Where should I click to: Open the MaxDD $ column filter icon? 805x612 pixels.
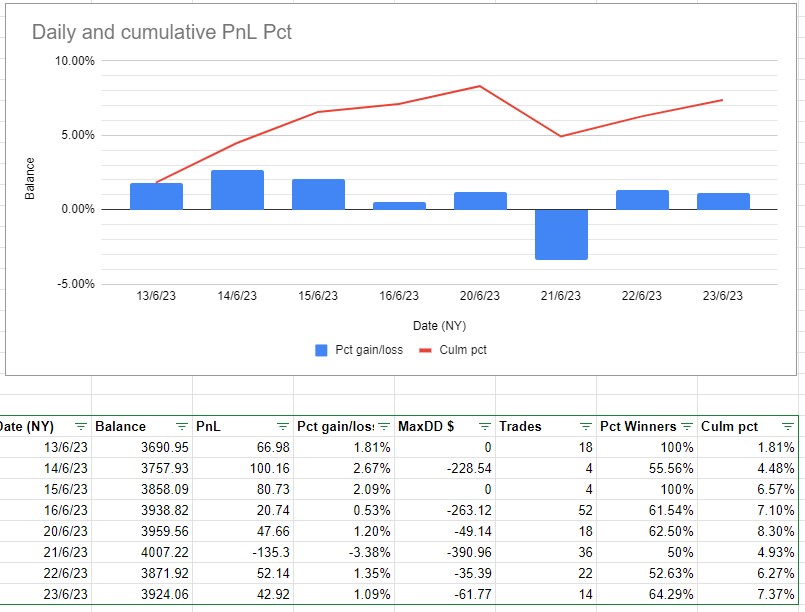click(x=484, y=426)
